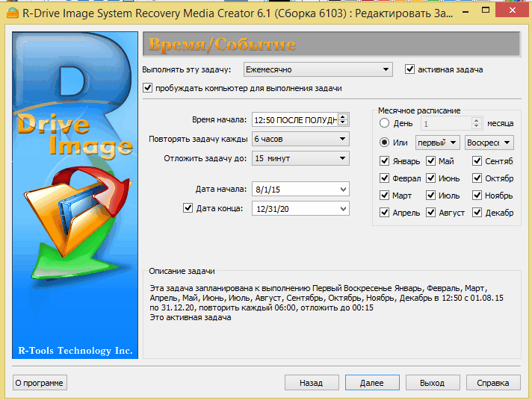Screen dimensions: 532x400
Task: Uncheck the Октябрь month checkbox
Action: 477,178
